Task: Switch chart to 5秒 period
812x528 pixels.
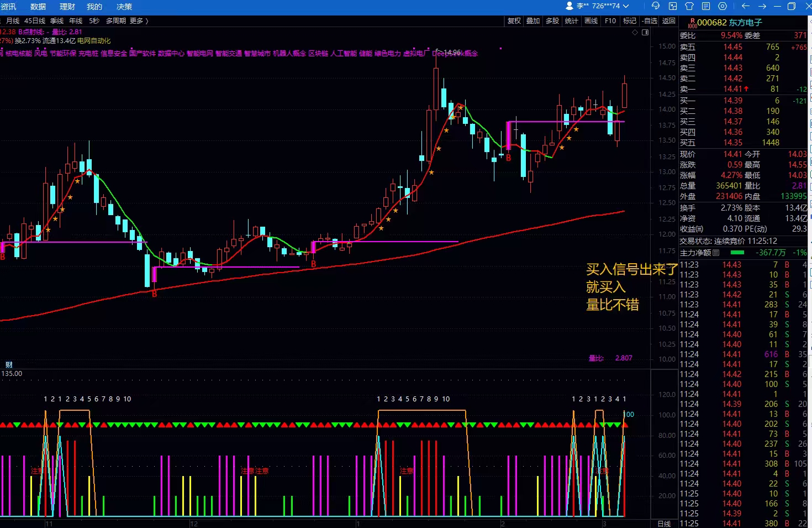Action: pyautogui.click(x=94, y=21)
